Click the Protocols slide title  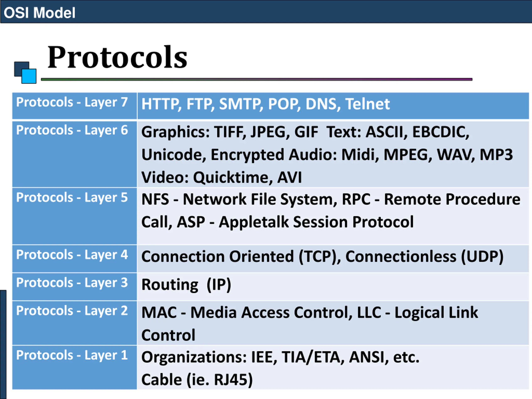117,57
